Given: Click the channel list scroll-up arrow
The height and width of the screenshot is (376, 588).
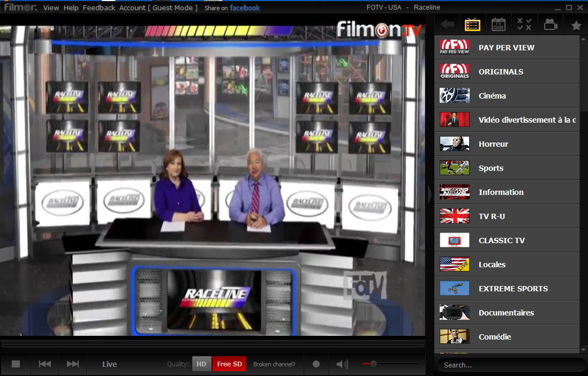Looking at the screenshot, I should coord(583,39).
